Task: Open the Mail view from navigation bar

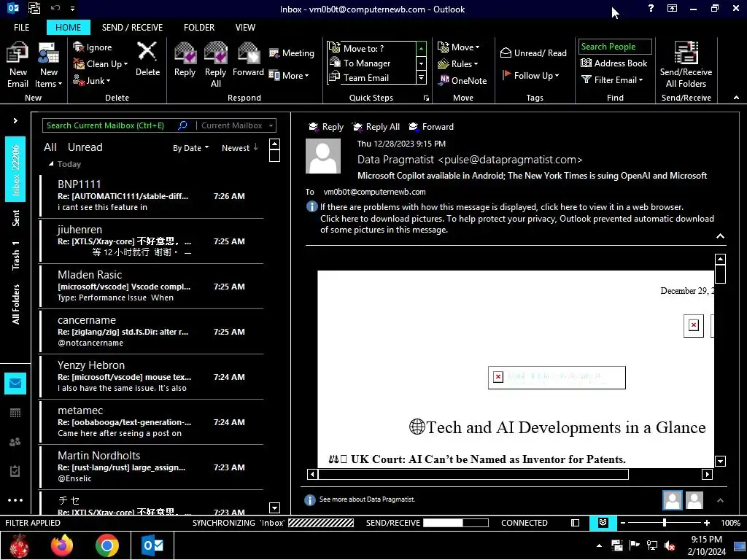Action: coord(15,384)
